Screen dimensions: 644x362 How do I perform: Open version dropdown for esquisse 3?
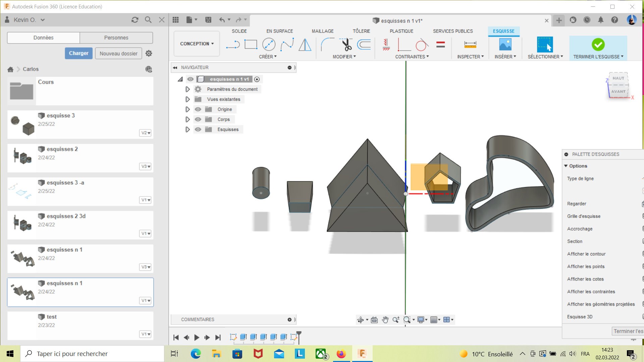tap(145, 133)
